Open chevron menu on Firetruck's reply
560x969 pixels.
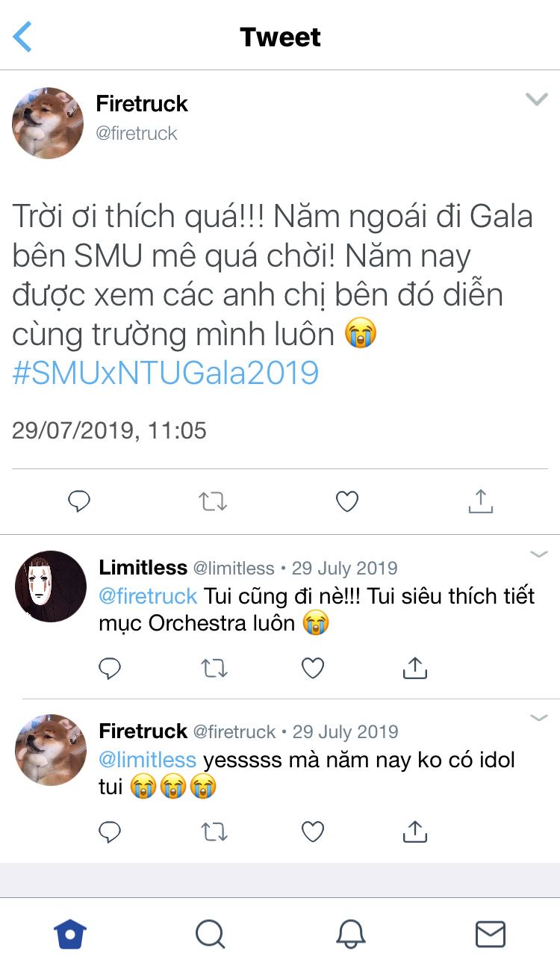coord(539,718)
